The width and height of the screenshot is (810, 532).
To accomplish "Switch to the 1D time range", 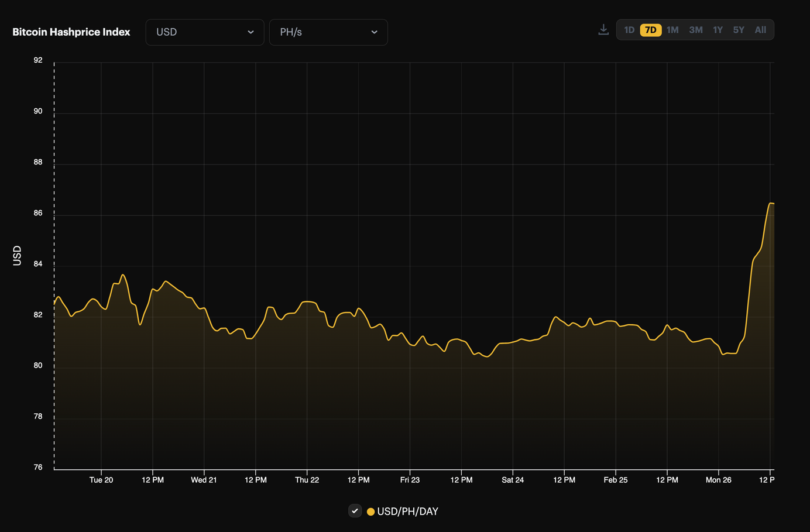I will point(629,29).
